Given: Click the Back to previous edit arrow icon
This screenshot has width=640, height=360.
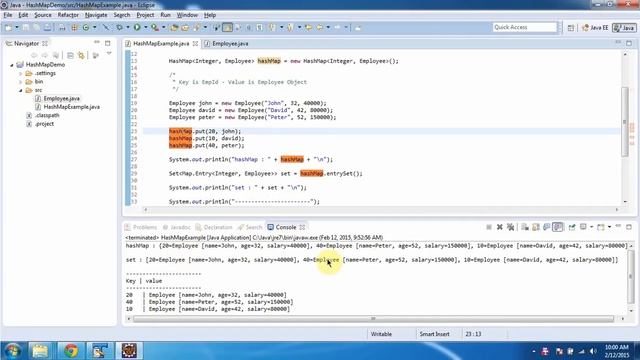Looking at the screenshot, I should [x=309, y=27].
